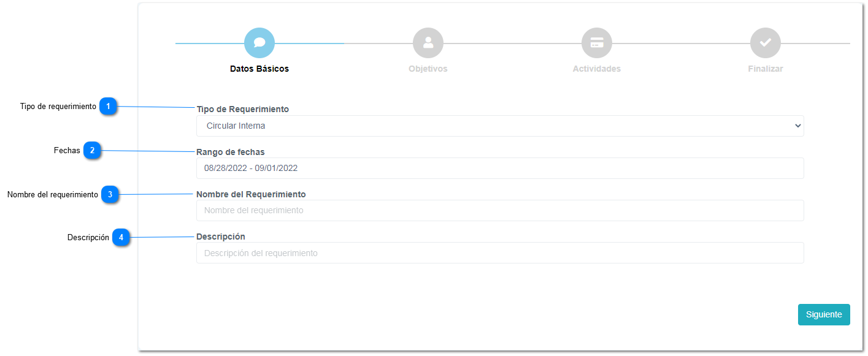Screen dimensions: 868x356
Task: Select the Datos Básicos step label
Action: [259, 69]
